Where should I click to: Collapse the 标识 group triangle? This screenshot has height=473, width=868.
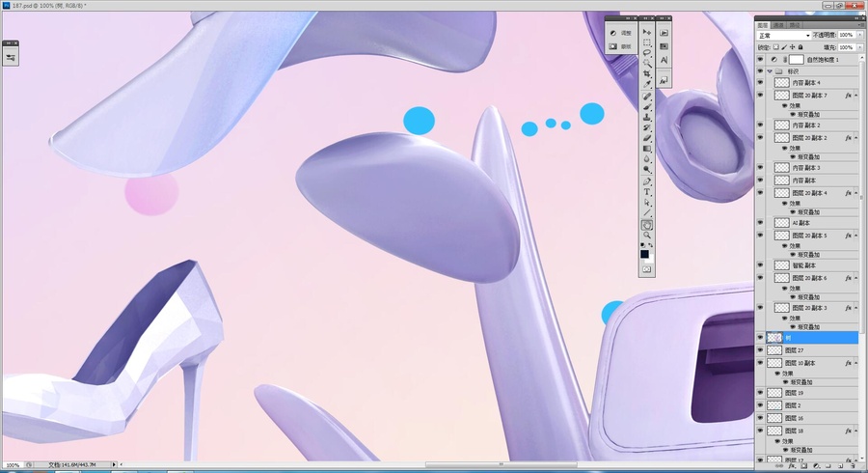point(770,71)
